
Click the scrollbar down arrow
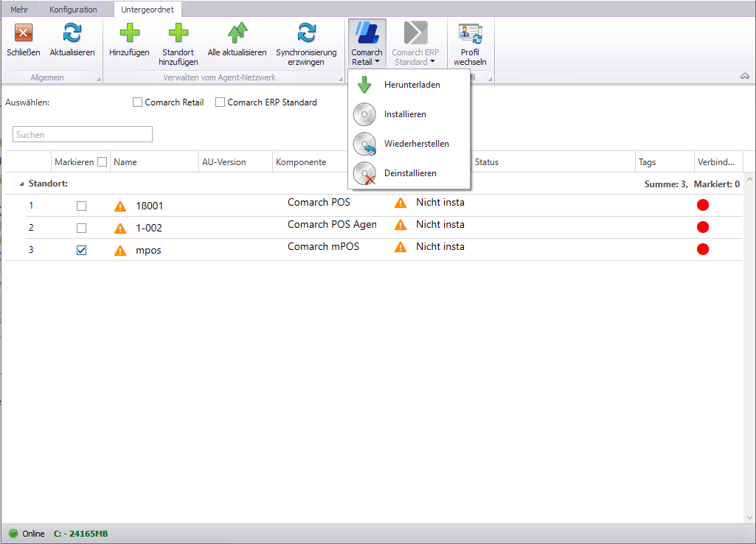coord(749,517)
